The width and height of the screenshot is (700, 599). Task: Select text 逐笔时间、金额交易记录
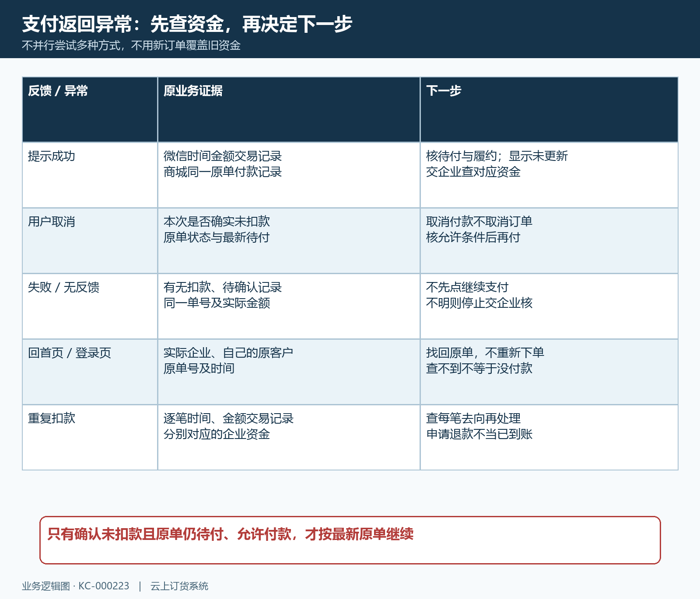228,418
